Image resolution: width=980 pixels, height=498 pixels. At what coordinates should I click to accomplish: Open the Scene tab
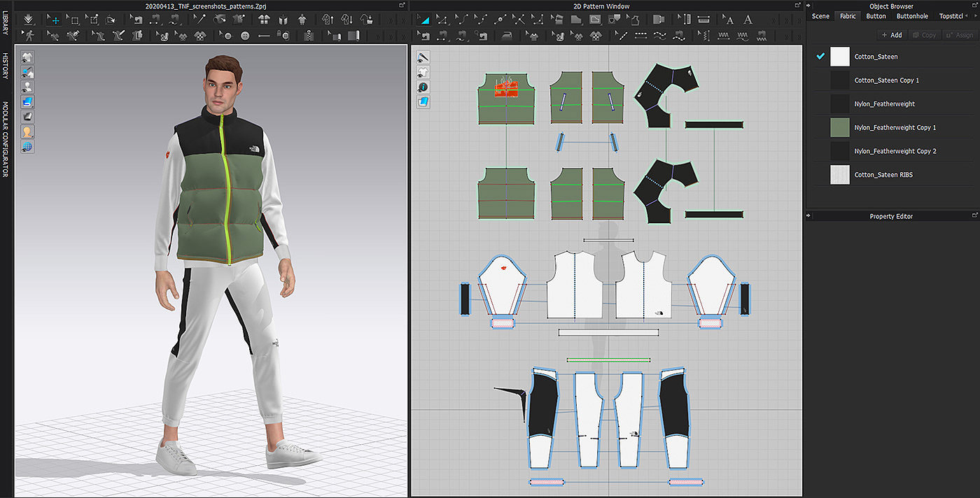(x=820, y=16)
